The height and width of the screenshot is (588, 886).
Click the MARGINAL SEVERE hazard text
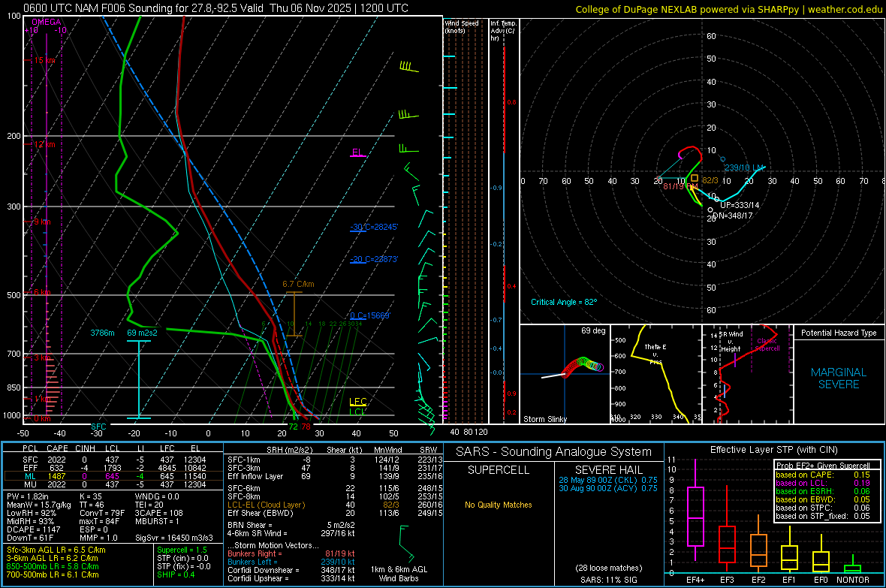[839, 378]
